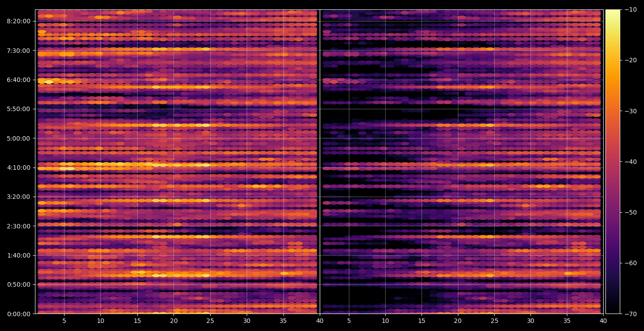The height and width of the screenshot is (331, 644).
Task: Click the 0:00:00 time axis label
Action: 19,314
